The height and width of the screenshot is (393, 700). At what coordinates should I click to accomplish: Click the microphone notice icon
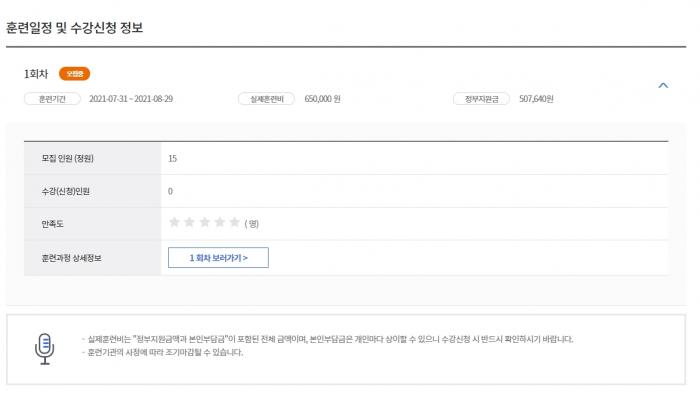[45, 349]
